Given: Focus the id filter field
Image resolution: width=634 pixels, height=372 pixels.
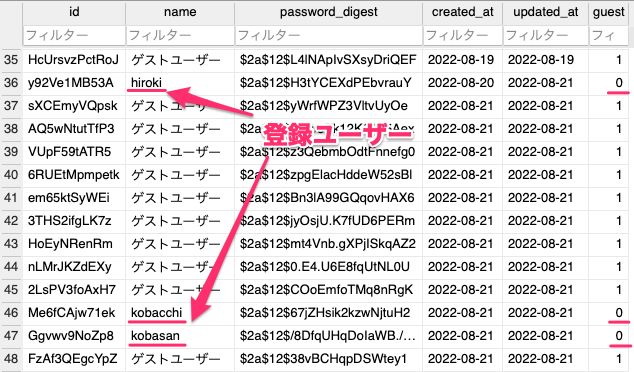Looking at the screenshot, I should point(74,36).
